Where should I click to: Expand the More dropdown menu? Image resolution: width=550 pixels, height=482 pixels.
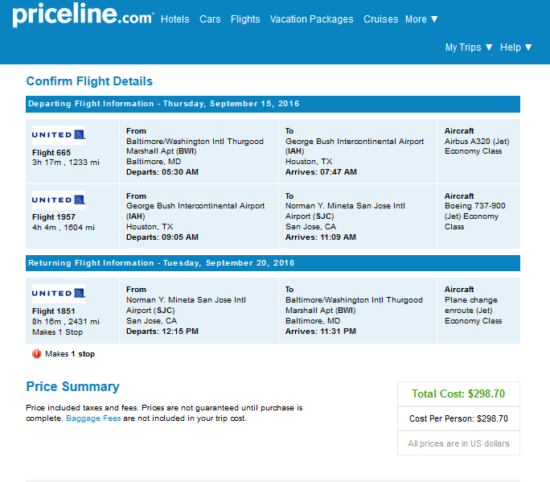pyautogui.click(x=421, y=19)
